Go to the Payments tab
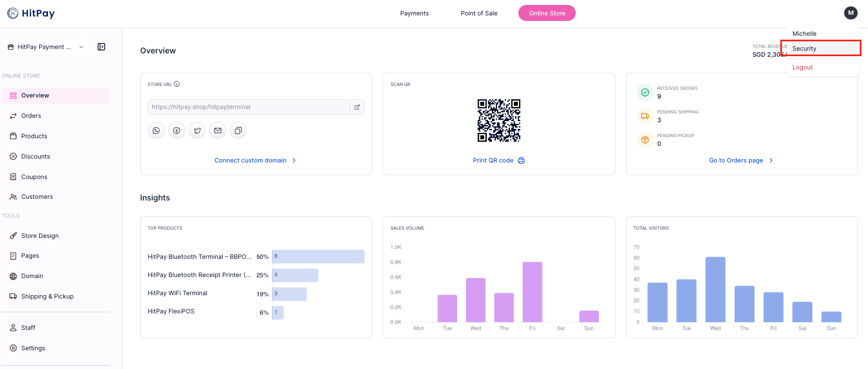This screenshot has height=369, width=868. pos(414,13)
